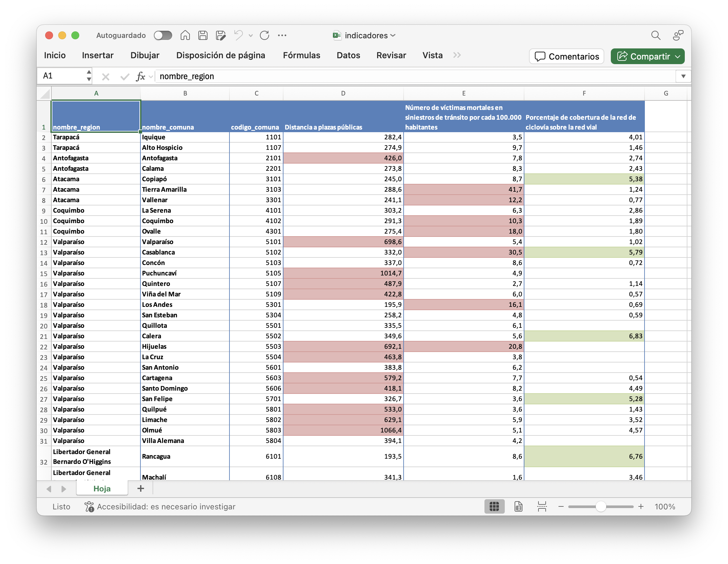The width and height of the screenshot is (728, 564).
Task: Expand the formula bar arrow
Action: pos(683,76)
